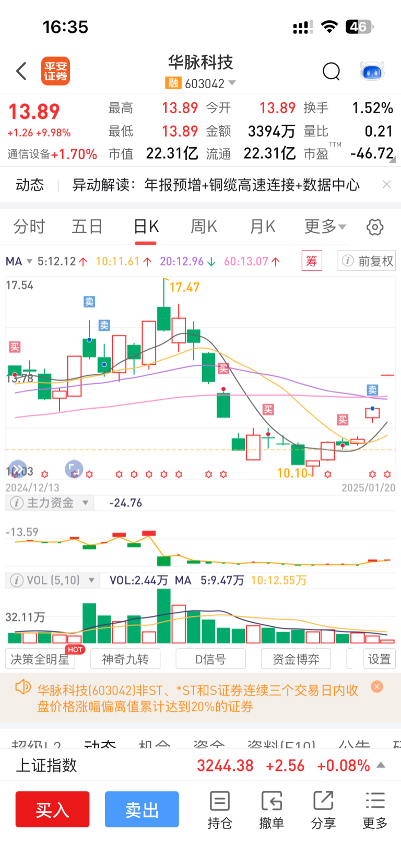The image size is (401, 868).
Task: Open the robot assistant icon
Action: (x=372, y=71)
